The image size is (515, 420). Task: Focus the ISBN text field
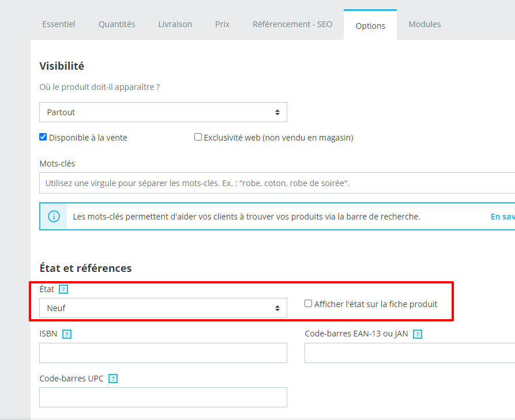pyautogui.click(x=163, y=353)
